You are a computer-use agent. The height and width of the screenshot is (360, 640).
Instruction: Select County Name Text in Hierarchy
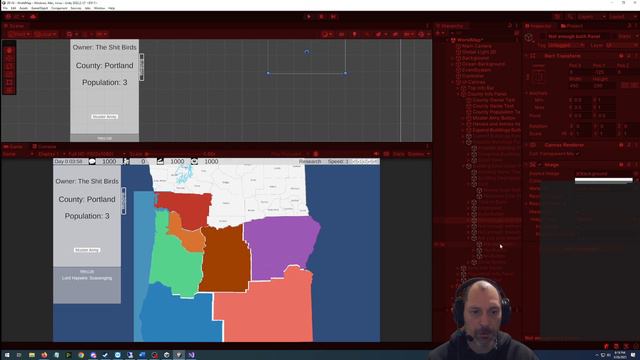pyautogui.click(x=493, y=106)
